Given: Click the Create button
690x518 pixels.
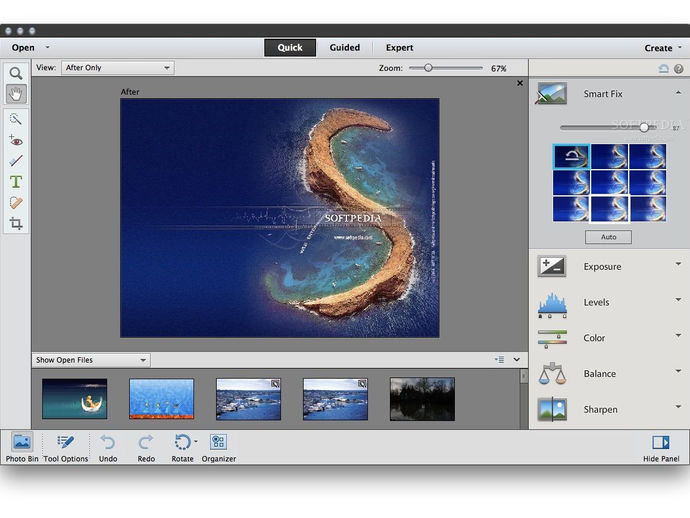Looking at the screenshot, I should tap(658, 48).
